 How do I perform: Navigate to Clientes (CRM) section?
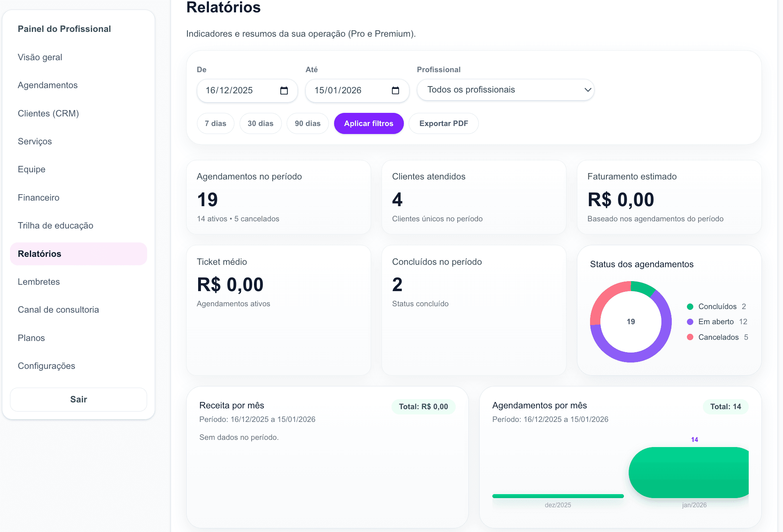click(x=48, y=114)
